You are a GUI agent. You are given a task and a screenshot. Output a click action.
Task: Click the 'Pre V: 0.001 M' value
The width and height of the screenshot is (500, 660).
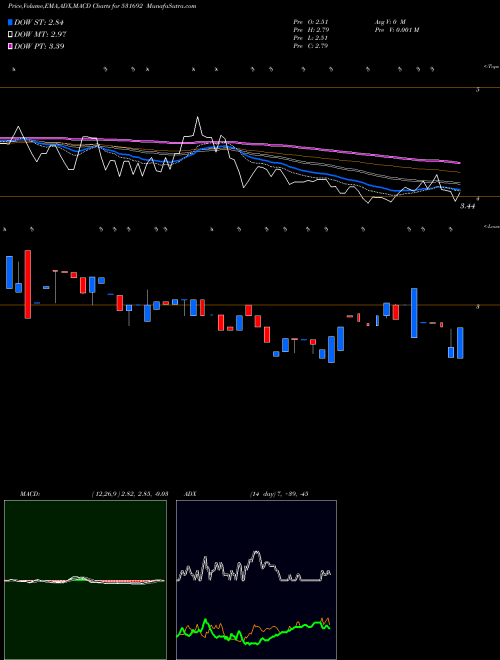tap(396, 30)
